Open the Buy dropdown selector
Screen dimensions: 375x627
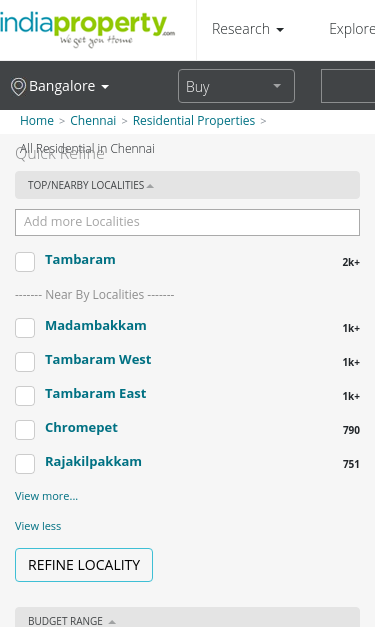click(236, 86)
